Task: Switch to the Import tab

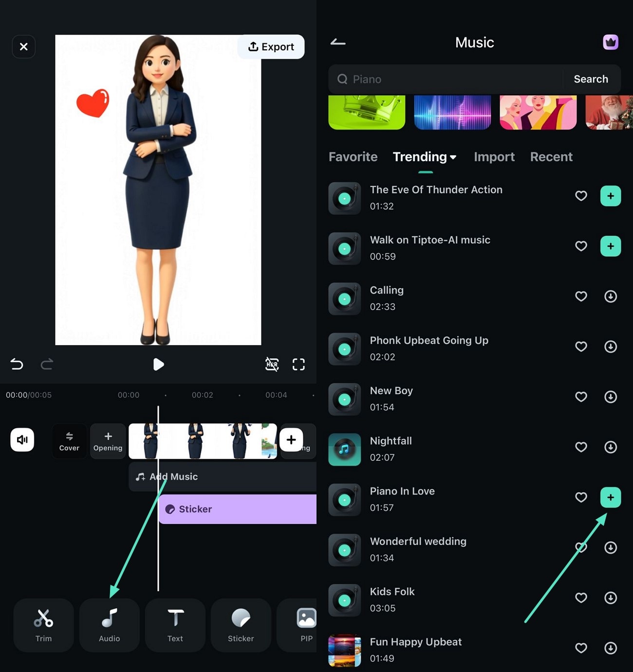Action: pyautogui.click(x=494, y=157)
